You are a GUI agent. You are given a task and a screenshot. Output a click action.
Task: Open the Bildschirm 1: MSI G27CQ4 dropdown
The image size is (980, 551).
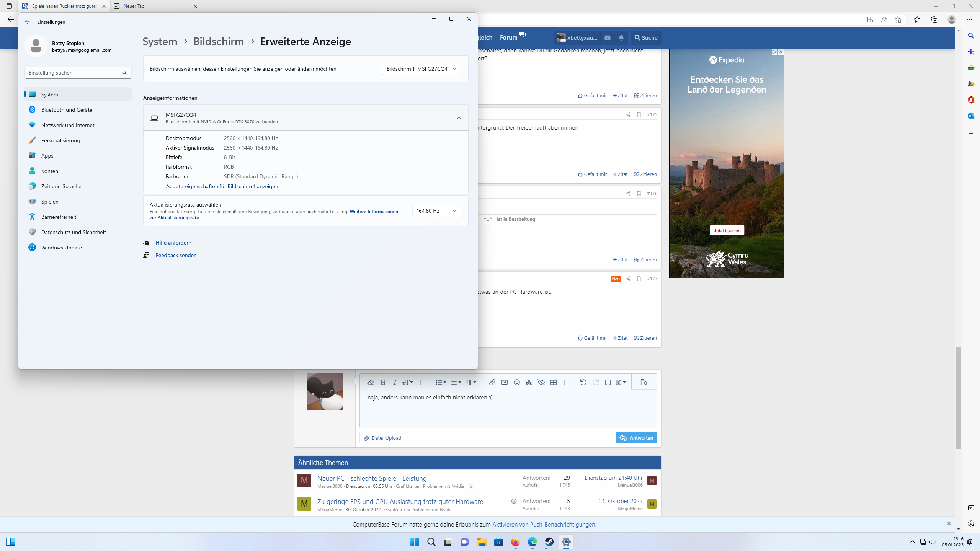(421, 69)
